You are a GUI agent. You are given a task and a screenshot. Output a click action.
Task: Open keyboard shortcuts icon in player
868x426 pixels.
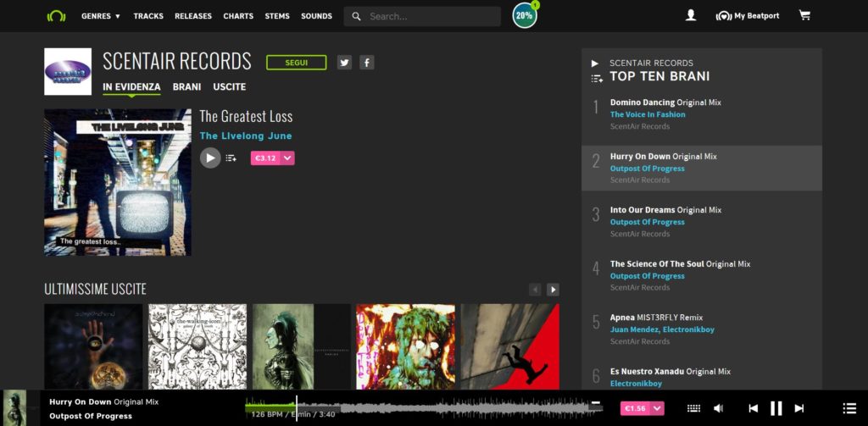693,408
